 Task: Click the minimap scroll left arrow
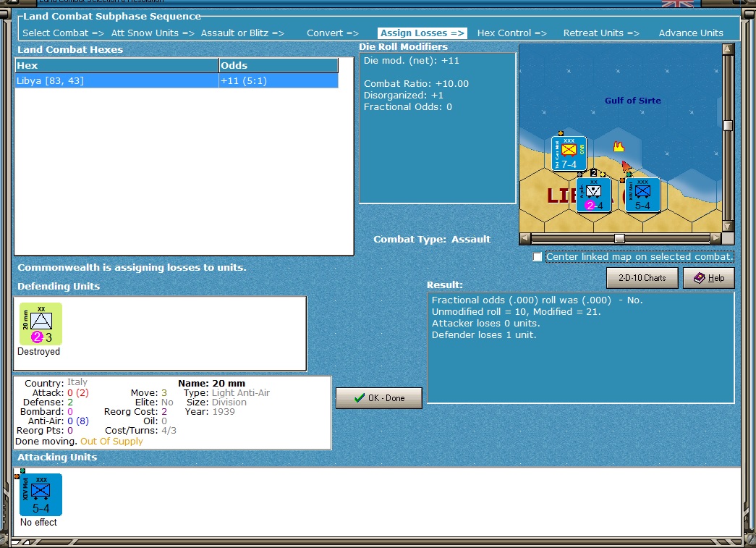(525, 238)
